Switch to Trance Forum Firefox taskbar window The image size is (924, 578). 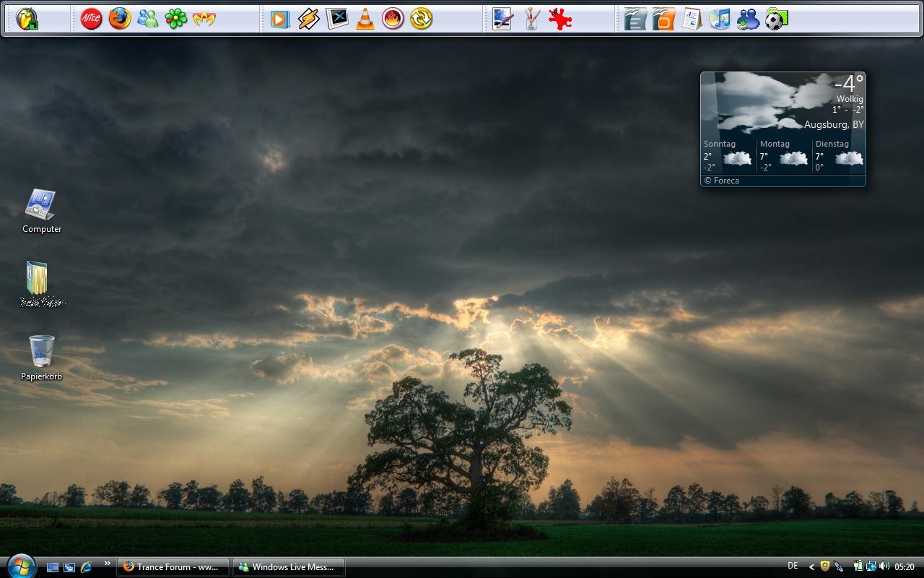click(173, 567)
